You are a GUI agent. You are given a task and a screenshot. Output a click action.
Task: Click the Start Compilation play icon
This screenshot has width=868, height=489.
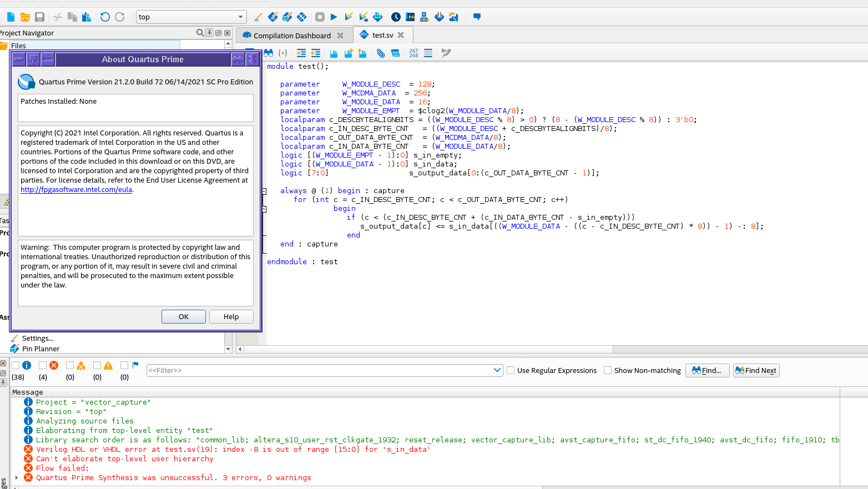(x=334, y=17)
